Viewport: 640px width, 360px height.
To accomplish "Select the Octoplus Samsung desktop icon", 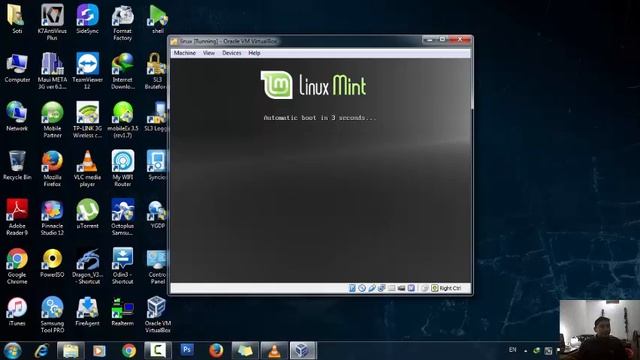I will click(123, 217).
